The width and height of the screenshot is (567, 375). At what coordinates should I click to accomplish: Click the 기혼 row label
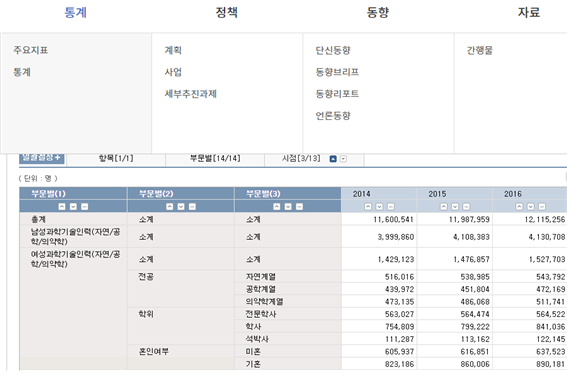point(253,364)
